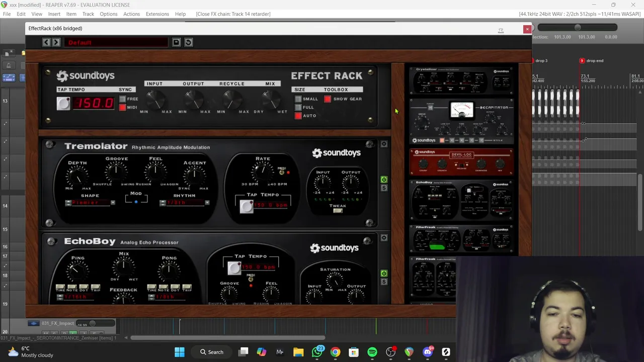Click the weather widget on taskbar
The height and width of the screenshot is (362, 644).
(30, 352)
